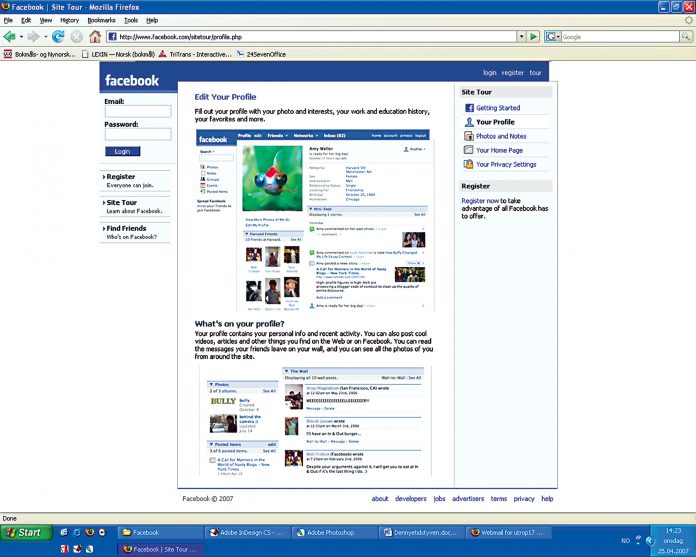
Task: Open the Bookmarks menu
Action: [101, 20]
